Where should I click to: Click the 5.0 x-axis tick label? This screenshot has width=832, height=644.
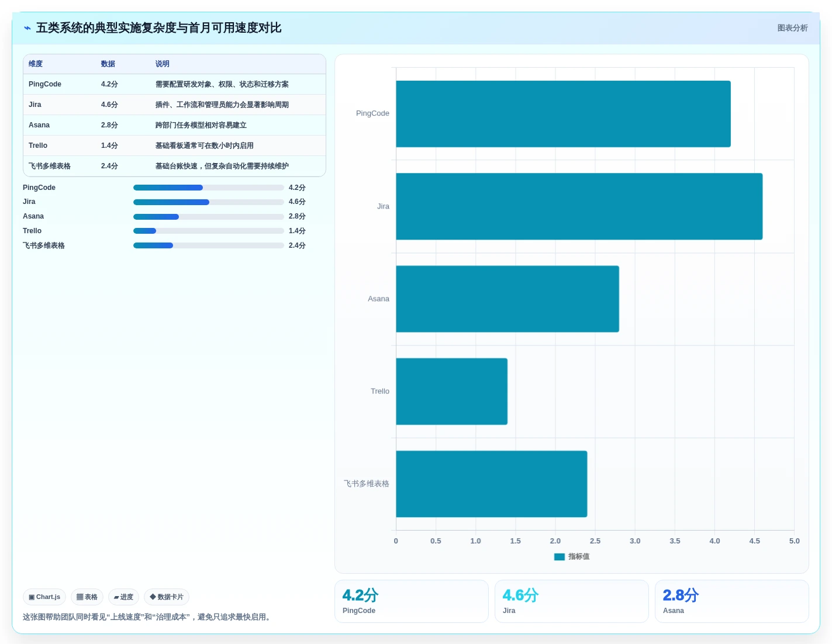coord(794,541)
